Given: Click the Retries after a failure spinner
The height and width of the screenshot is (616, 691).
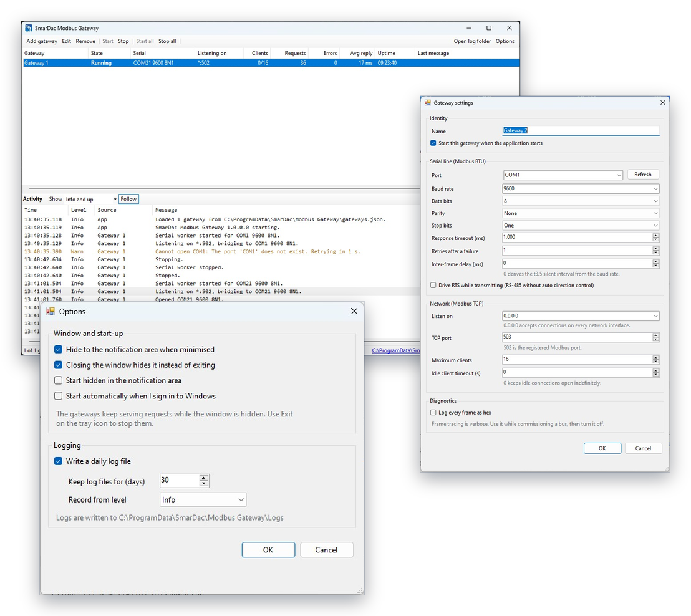Looking at the screenshot, I should pyautogui.click(x=655, y=250).
